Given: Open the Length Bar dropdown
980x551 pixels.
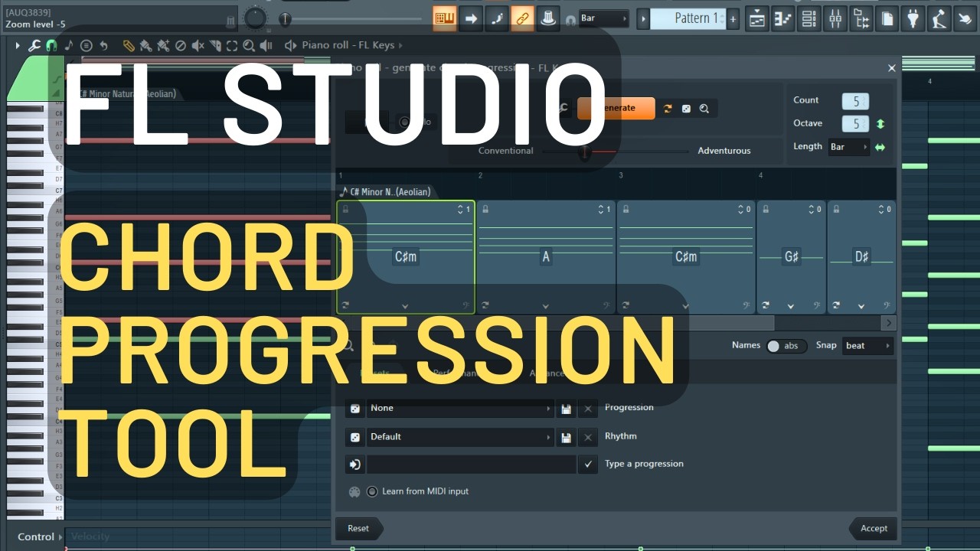Looking at the screenshot, I should (849, 147).
